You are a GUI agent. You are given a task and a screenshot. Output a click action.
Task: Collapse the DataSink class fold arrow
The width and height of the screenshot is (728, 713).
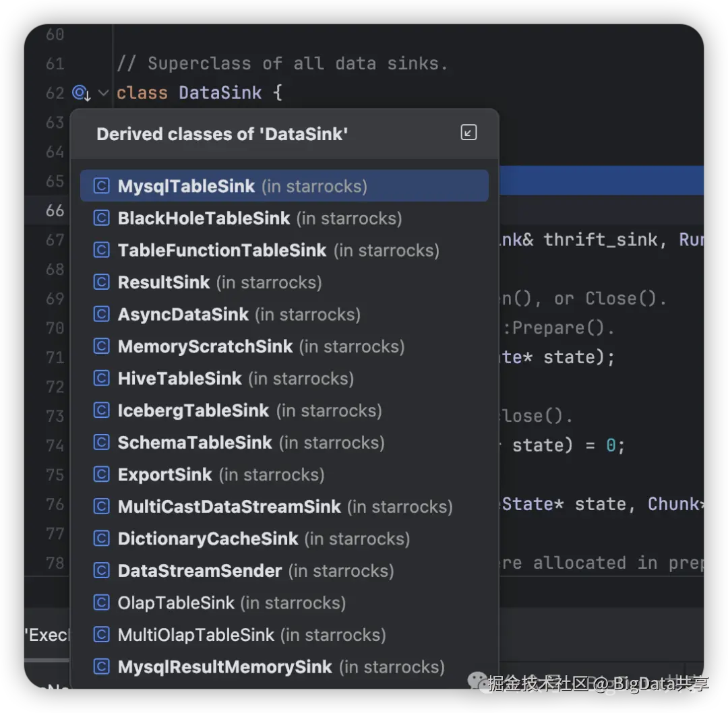(x=103, y=93)
